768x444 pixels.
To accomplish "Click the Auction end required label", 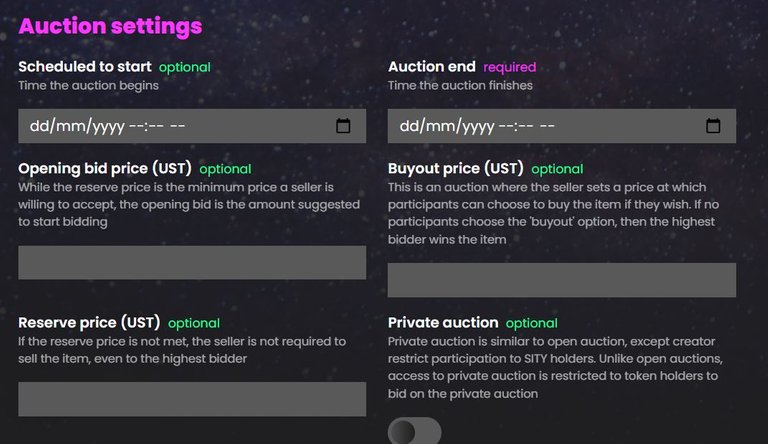I will coord(509,67).
